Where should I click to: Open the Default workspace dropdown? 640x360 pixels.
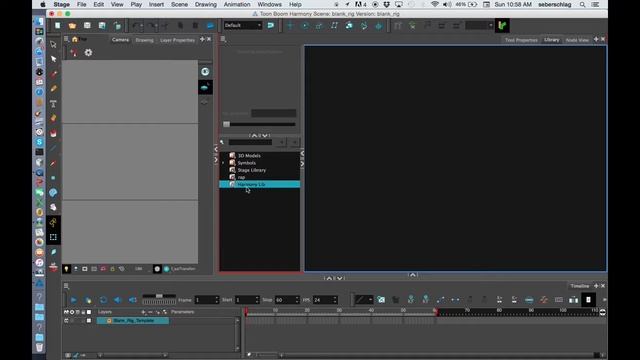click(x=243, y=25)
